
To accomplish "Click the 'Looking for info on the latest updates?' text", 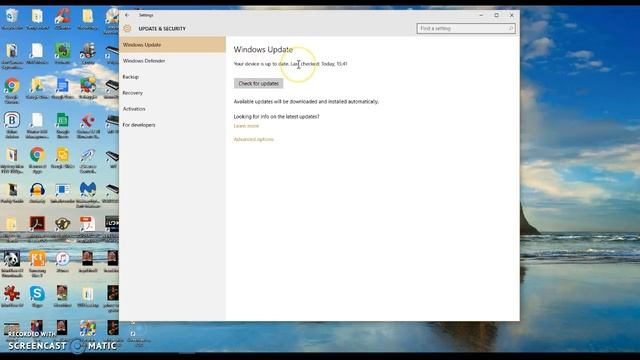I will 276,117.
